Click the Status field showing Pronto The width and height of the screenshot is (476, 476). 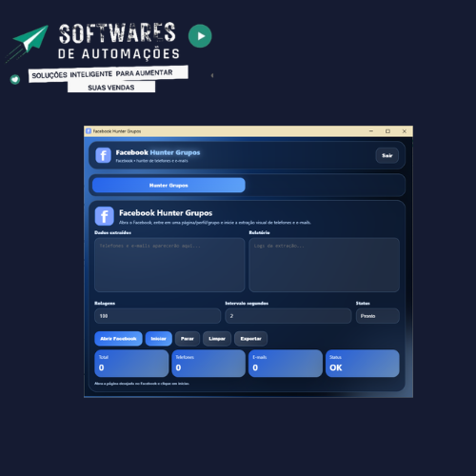(378, 316)
